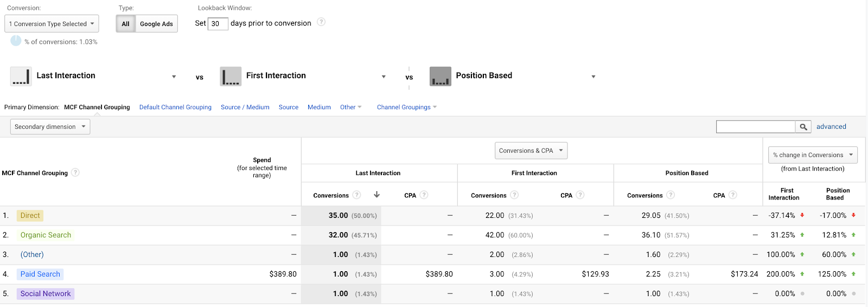Click the search magnifier button
This screenshot has height=307, width=868.
803,127
